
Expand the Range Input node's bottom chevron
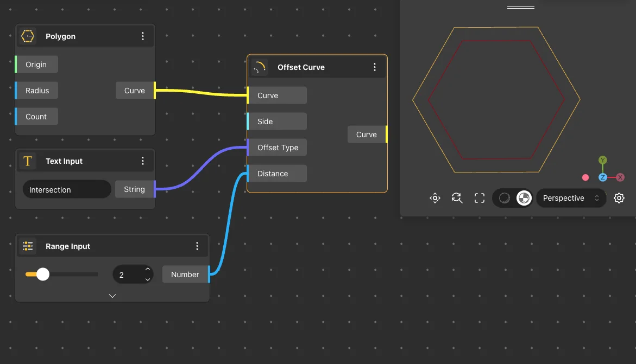(x=112, y=296)
